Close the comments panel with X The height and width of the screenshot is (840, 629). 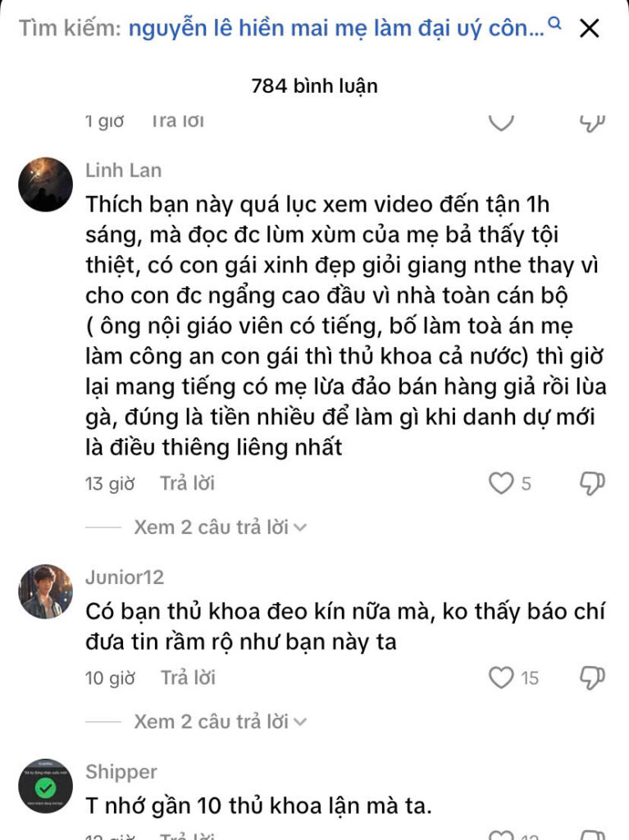point(590,28)
